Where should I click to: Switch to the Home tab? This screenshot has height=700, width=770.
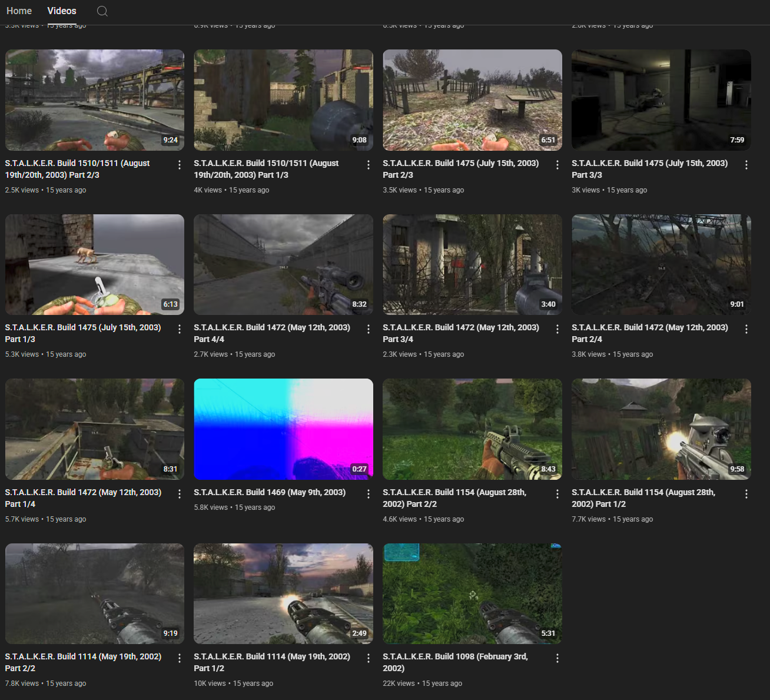[19, 11]
